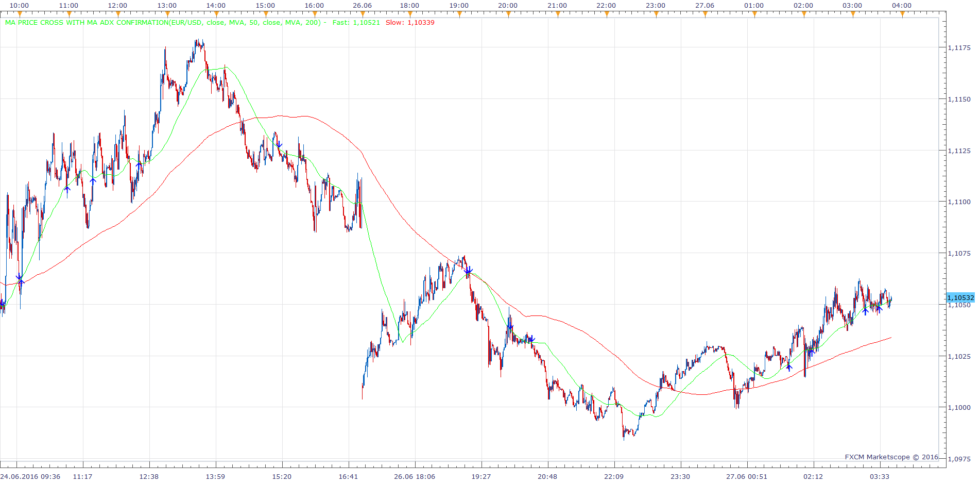Click the 1,1175 price axis label
The width and height of the screenshot is (980, 483).
pos(959,48)
